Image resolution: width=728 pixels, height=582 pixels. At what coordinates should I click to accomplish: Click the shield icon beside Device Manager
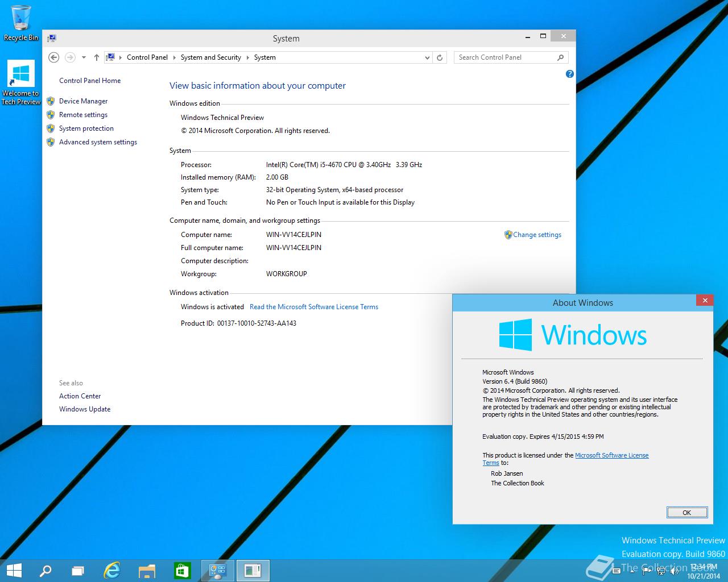(x=51, y=101)
